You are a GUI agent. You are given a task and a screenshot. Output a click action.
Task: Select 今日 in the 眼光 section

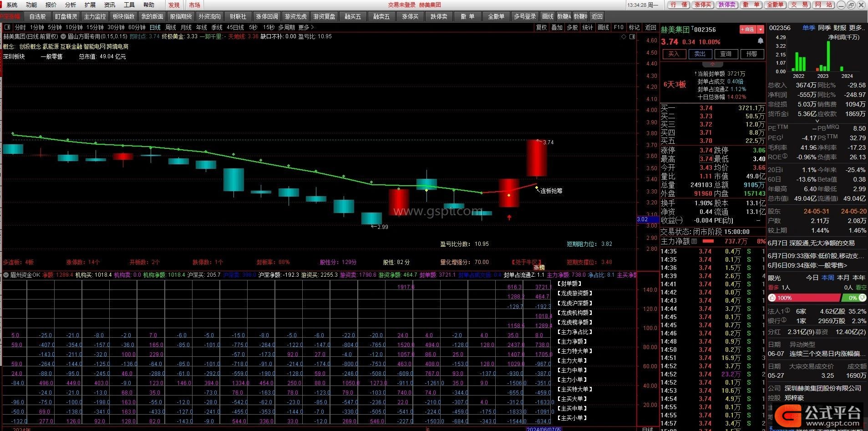click(x=812, y=278)
